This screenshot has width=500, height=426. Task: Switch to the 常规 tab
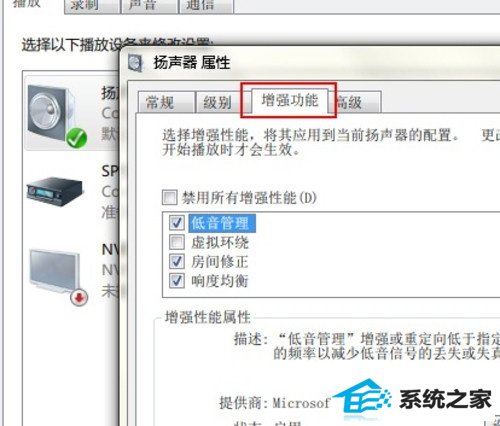tap(166, 102)
